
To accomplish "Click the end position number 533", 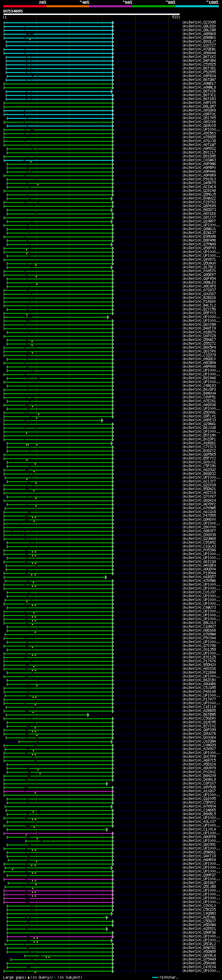I will click(x=175, y=17).
